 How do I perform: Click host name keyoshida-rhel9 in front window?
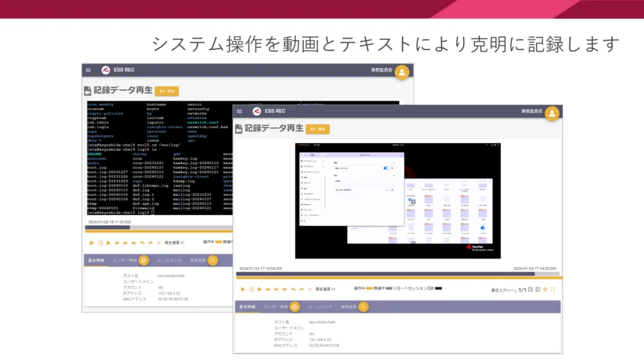point(322,322)
